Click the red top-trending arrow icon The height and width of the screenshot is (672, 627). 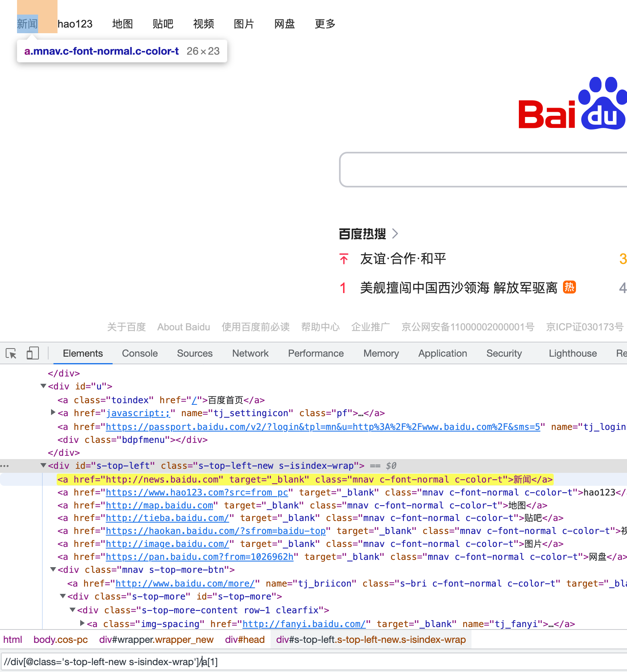tap(344, 259)
